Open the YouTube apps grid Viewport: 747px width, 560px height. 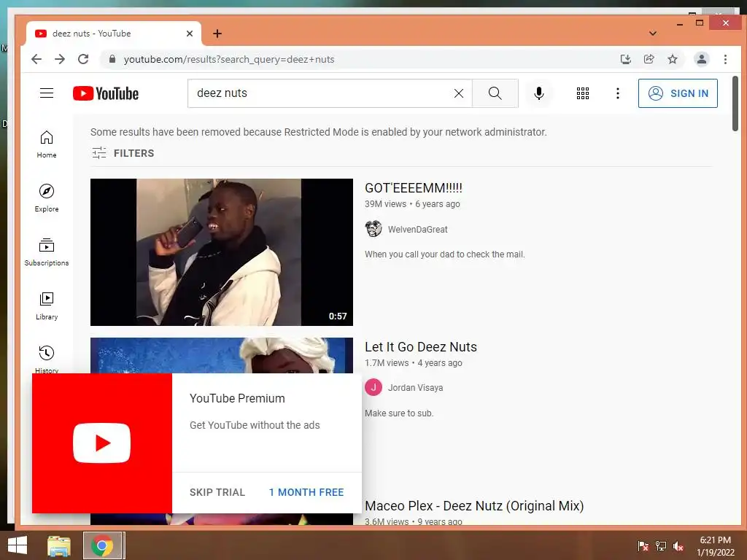(583, 93)
